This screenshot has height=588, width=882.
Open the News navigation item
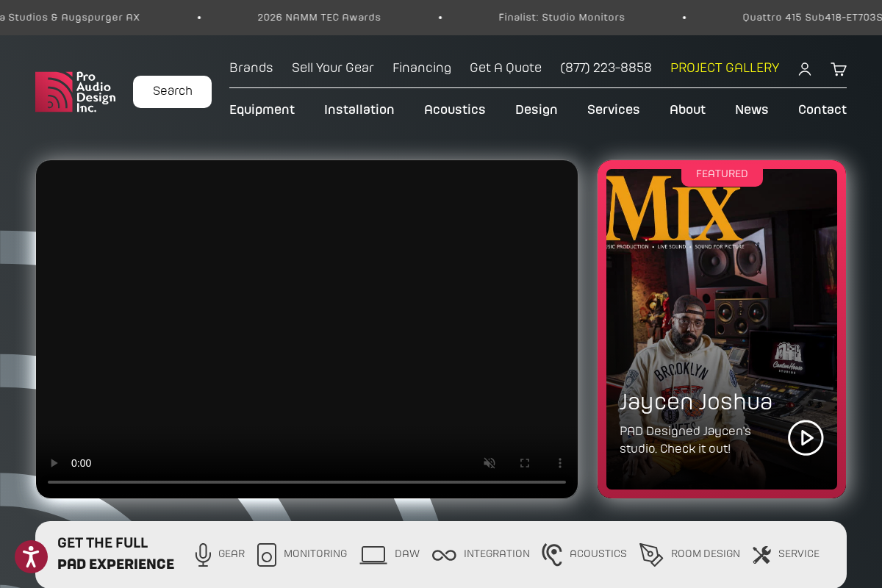pos(751,110)
